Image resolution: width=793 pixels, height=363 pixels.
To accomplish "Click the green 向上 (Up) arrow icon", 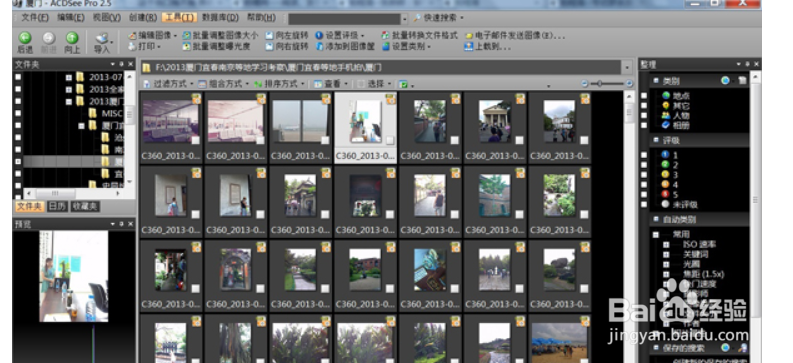I will click(x=72, y=38).
